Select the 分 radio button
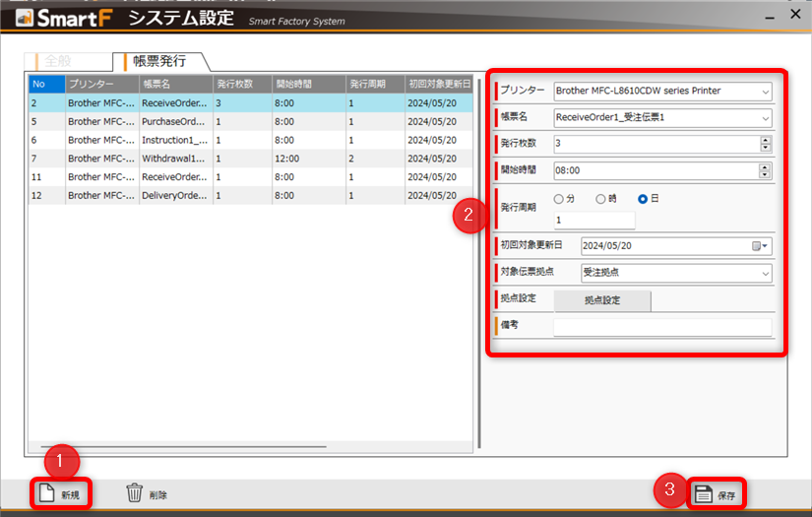812x517 pixels. [x=559, y=199]
